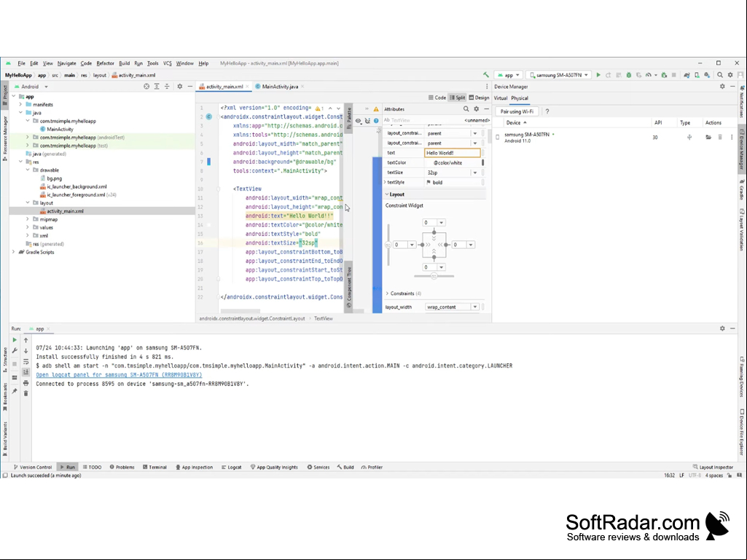Select activity_main.xml in the project tree
The width and height of the screenshot is (747, 560).
tap(65, 211)
